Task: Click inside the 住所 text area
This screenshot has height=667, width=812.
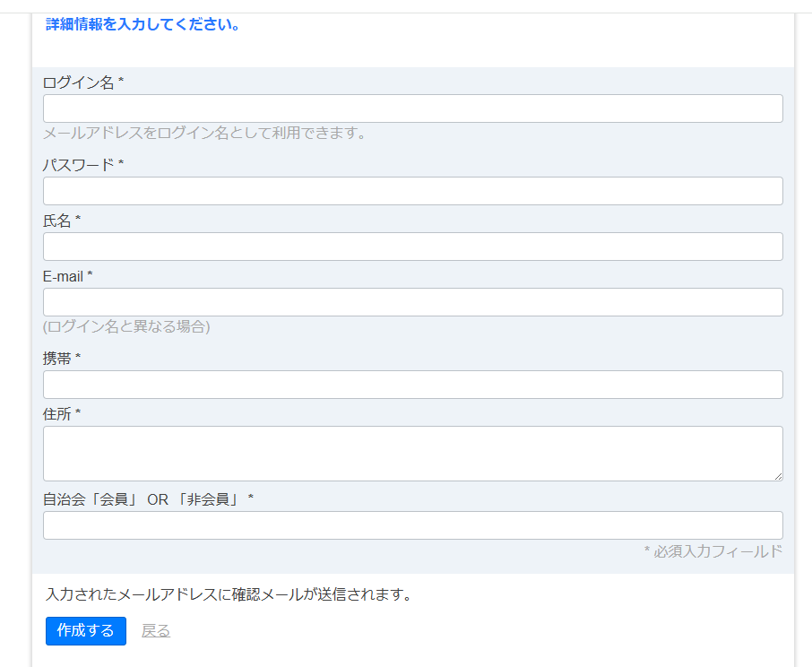Action: click(x=412, y=453)
